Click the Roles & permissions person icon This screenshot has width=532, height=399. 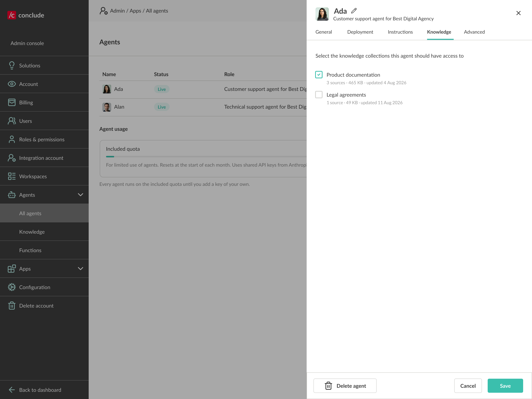point(11,139)
